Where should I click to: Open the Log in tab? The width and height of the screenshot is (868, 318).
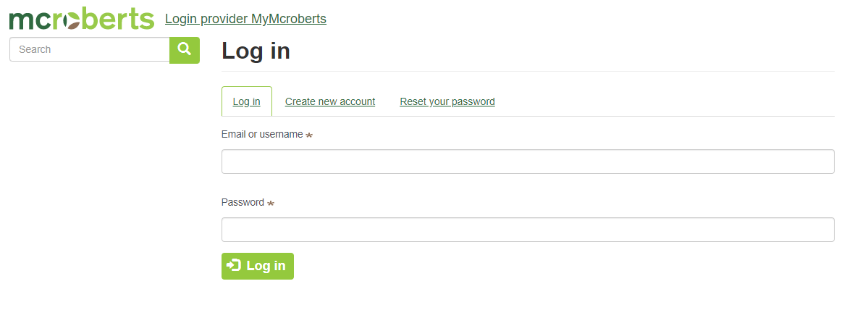tap(246, 101)
